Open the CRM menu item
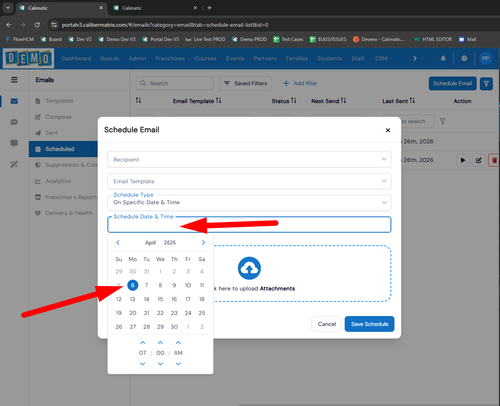 click(381, 58)
